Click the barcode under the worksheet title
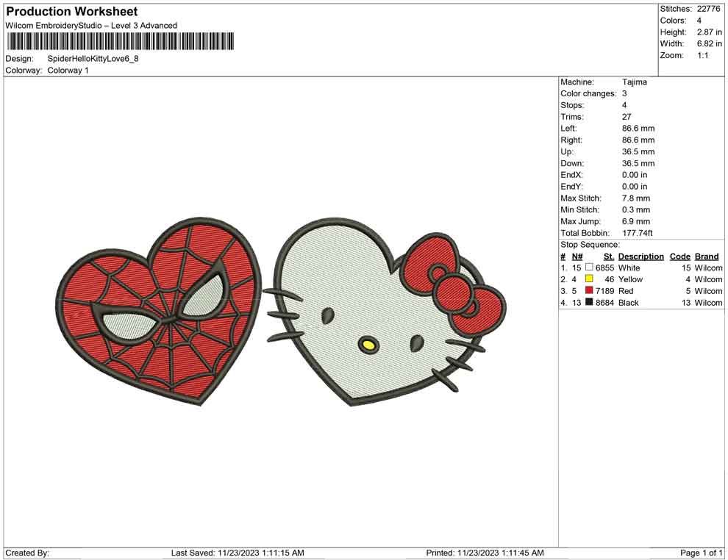 [120, 41]
